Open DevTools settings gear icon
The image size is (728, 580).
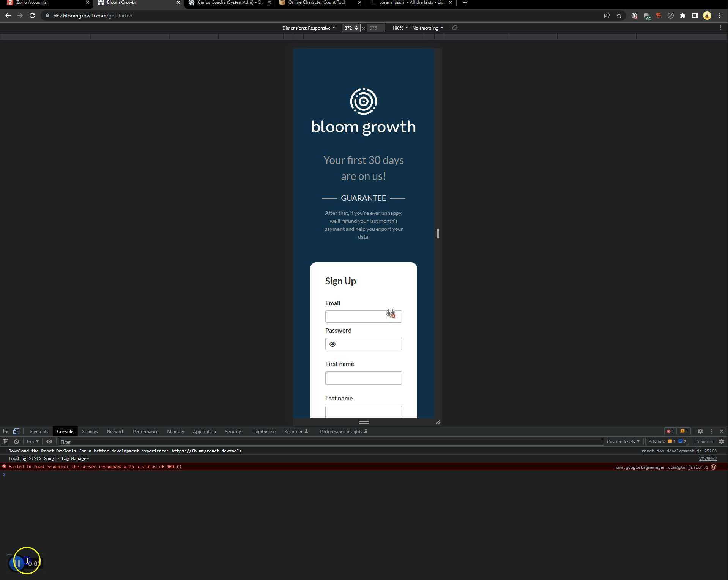[700, 432]
